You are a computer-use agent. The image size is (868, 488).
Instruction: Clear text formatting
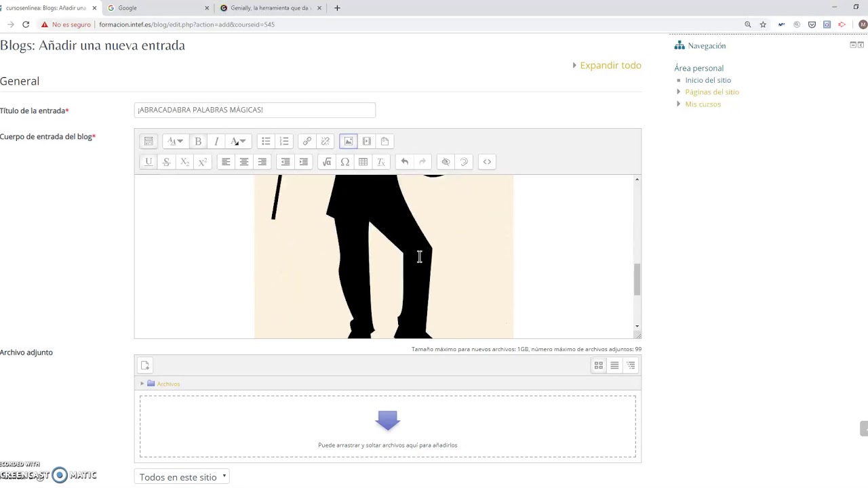click(381, 161)
